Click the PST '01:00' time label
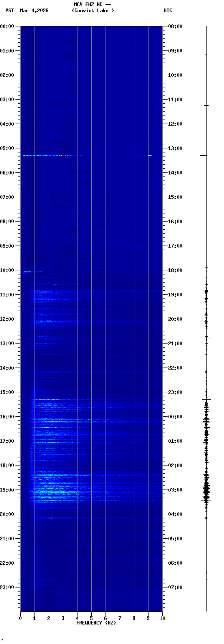 point(7,51)
